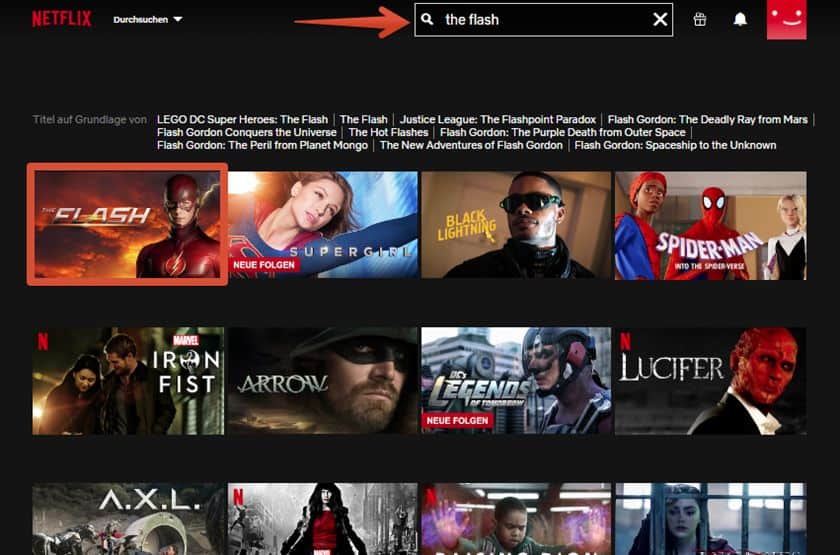Screen dimensions: 840x555
Task: Open the red smiley profile avatar
Action: coord(786,19)
